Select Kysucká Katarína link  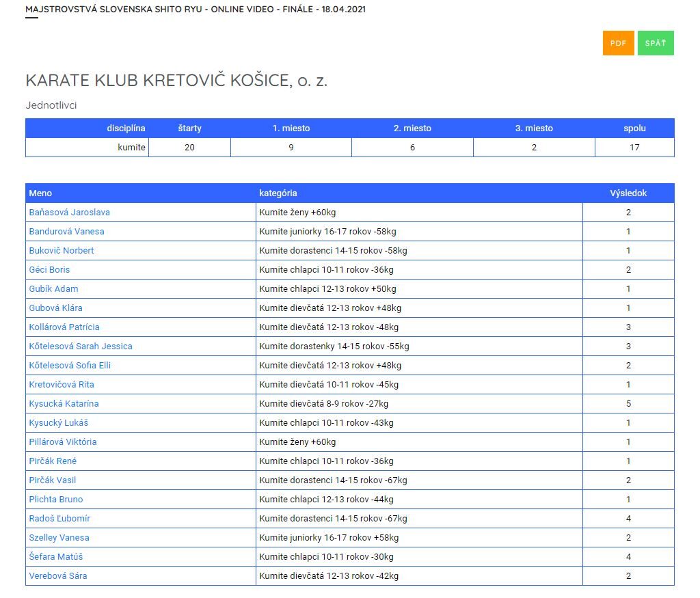coord(64,404)
